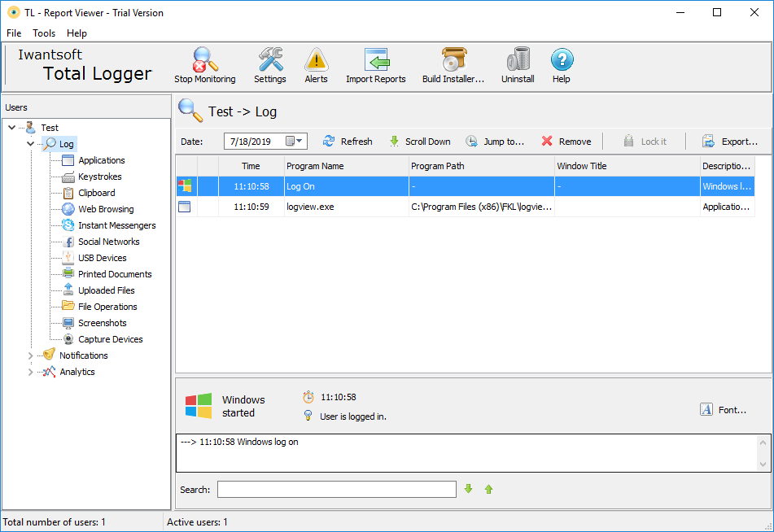Image resolution: width=774 pixels, height=532 pixels.
Task: Select Keystrokes in the sidebar tree
Action: point(99,177)
